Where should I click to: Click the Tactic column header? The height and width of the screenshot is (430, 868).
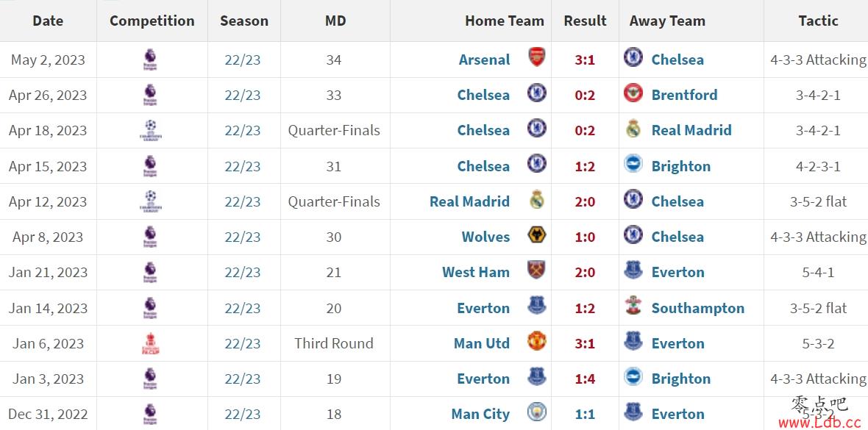pos(818,21)
